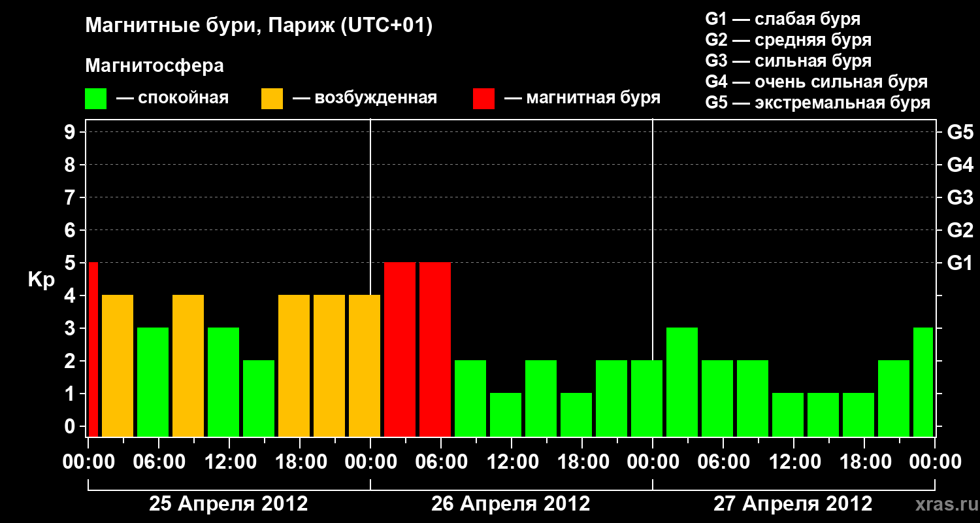Image resolution: width=980 pixels, height=523 pixels.
Task: Click the Kp 1 bar at 12:00, 27 Апреля
Action: click(x=788, y=414)
